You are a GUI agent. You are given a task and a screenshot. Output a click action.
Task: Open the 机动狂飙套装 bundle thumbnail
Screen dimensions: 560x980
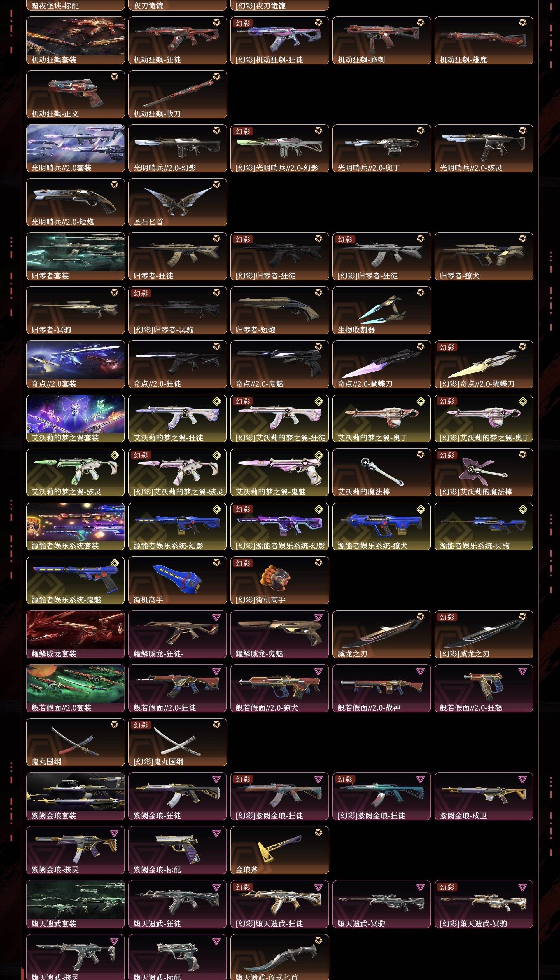[75, 40]
